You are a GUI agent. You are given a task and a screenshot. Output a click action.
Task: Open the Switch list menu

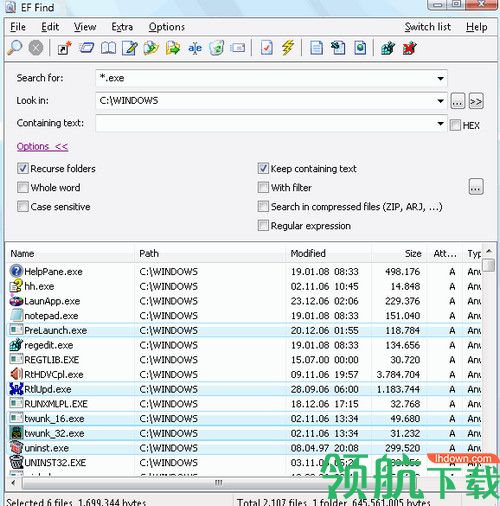pyautogui.click(x=428, y=27)
